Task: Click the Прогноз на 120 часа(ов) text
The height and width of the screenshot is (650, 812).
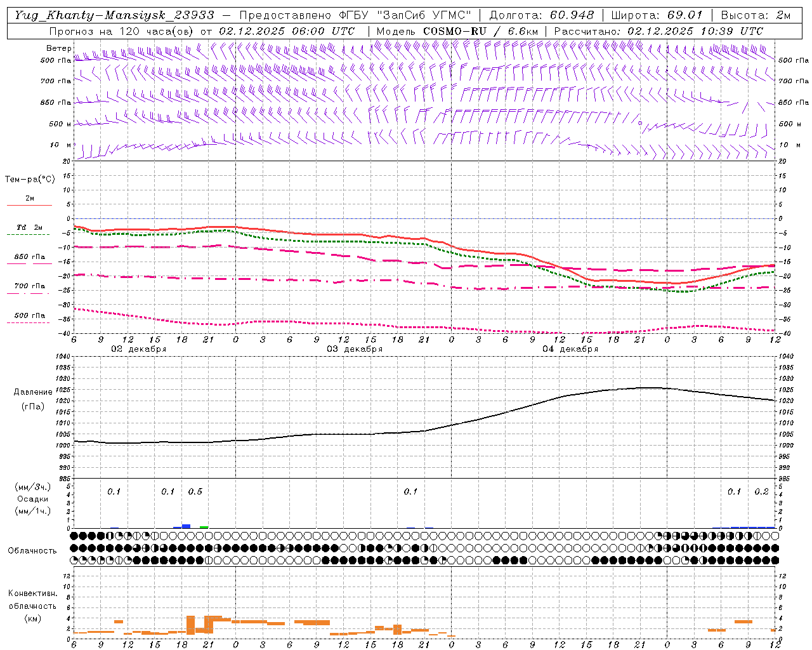Action: (122, 30)
